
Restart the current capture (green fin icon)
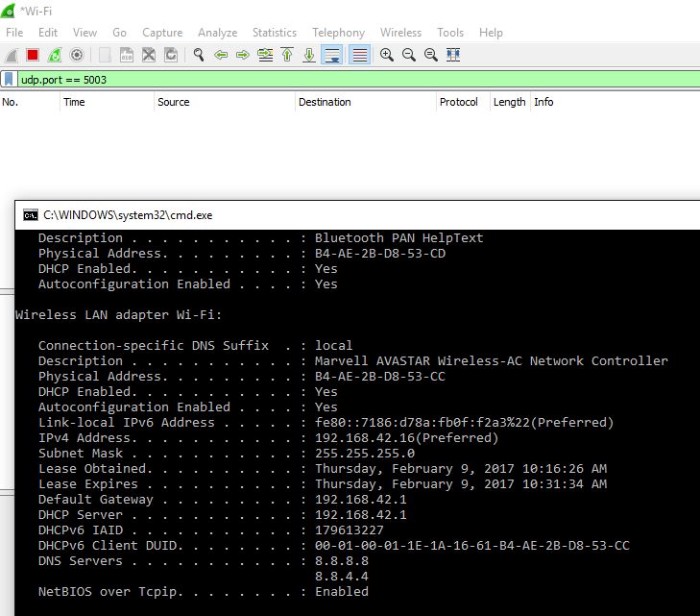coord(55,55)
